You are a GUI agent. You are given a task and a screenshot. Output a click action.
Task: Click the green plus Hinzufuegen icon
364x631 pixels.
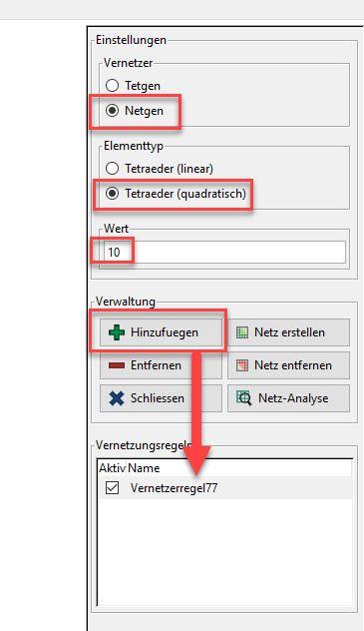click(117, 332)
